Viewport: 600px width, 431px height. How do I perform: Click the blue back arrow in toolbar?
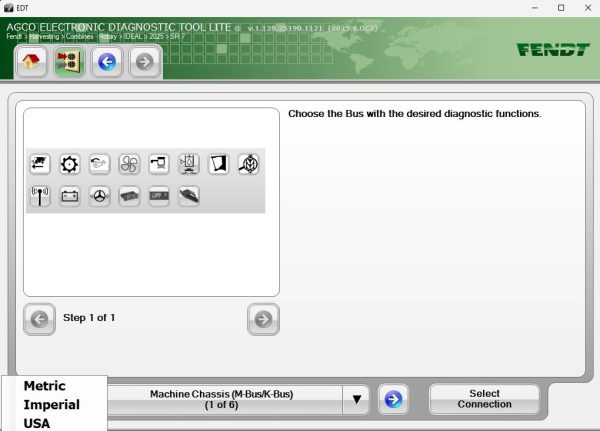107,62
